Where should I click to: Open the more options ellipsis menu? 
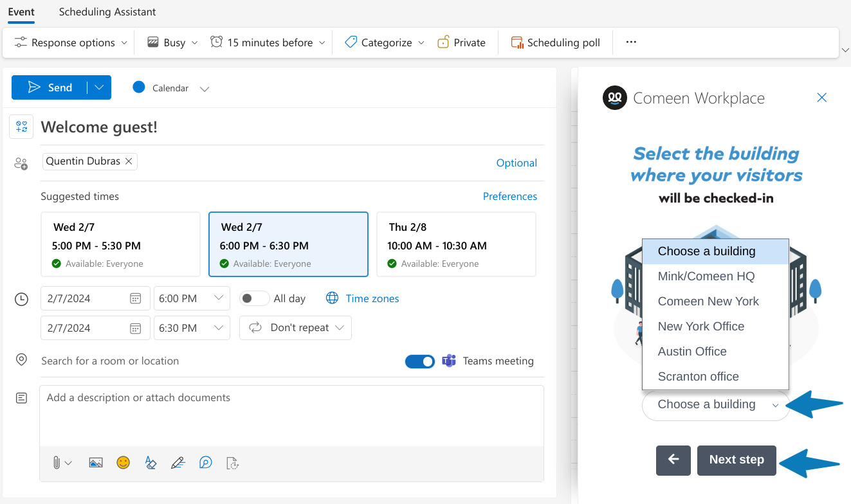coord(631,42)
